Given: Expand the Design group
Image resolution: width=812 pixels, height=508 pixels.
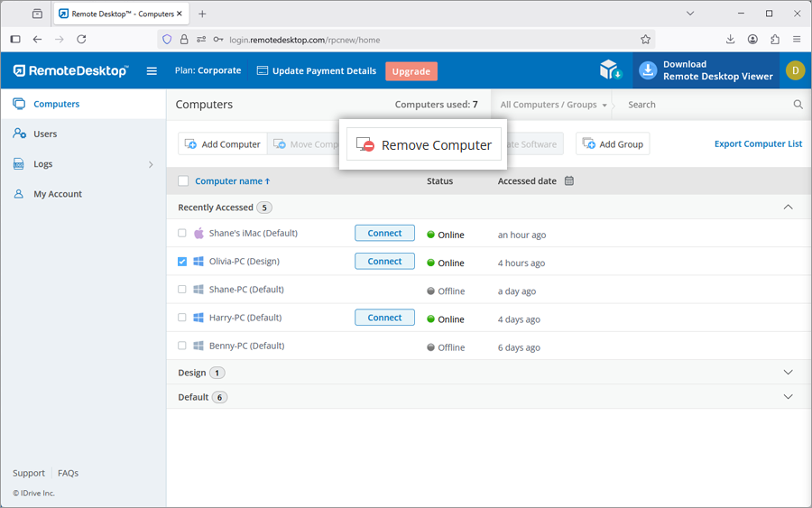Looking at the screenshot, I should click(x=788, y=373).
